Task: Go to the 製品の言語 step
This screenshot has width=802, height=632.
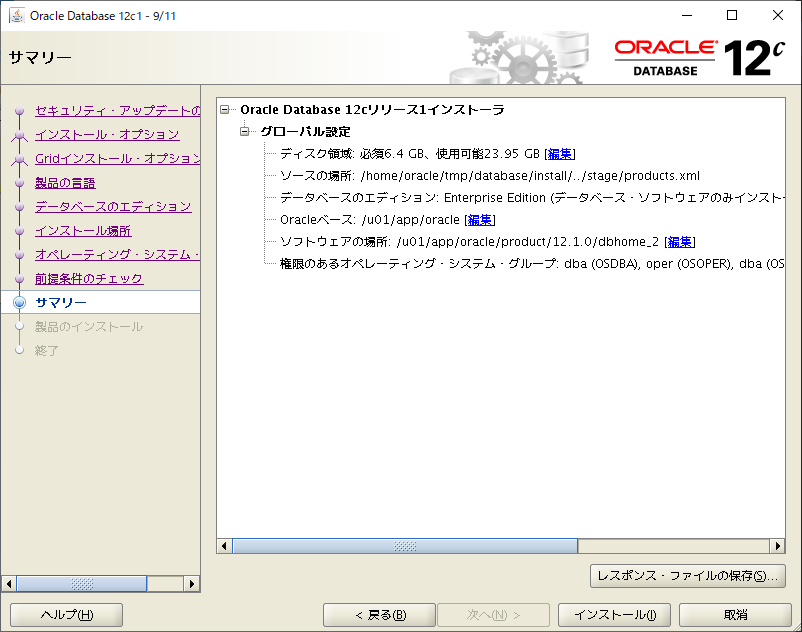Action: point(65,183)
